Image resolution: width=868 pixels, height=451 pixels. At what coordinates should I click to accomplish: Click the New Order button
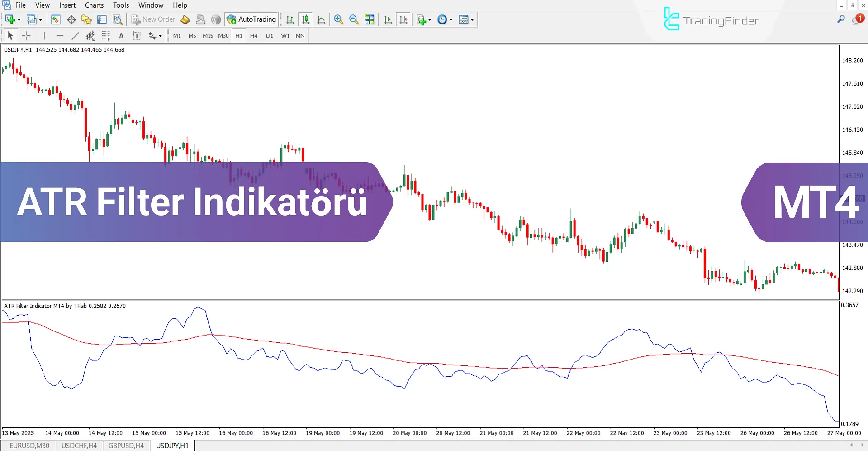(x=153, y=19)
